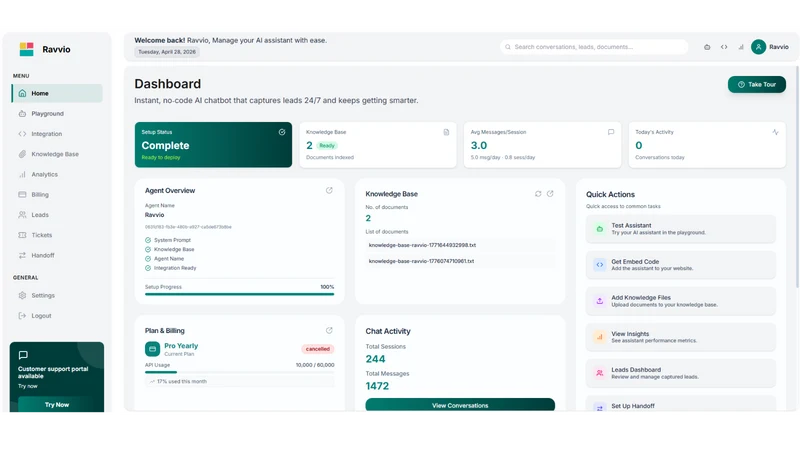Viewport: 800px width, 450px height.
Task: Click the System Prompt check item
Action: click(168, 240)
